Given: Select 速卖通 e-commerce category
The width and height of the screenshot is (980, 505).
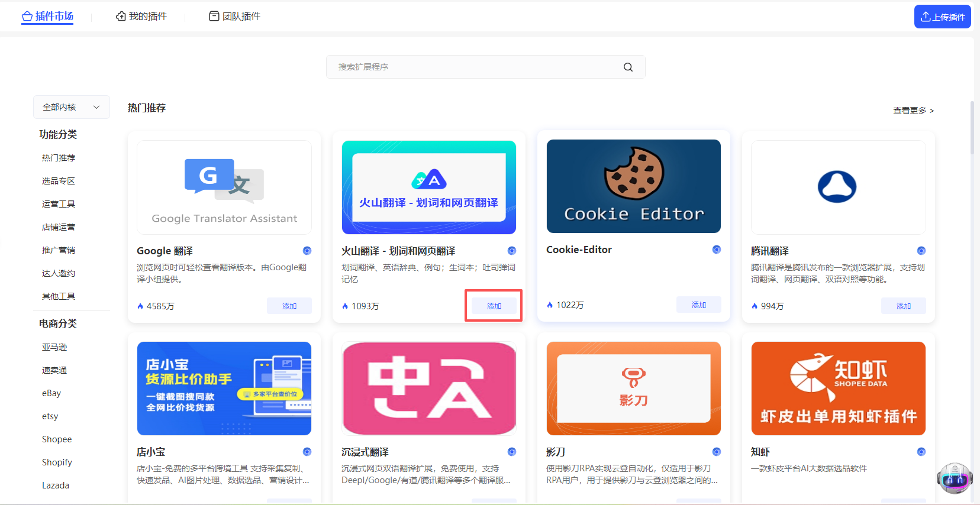Looking at the screenshot, I should [x=54, y=370].
